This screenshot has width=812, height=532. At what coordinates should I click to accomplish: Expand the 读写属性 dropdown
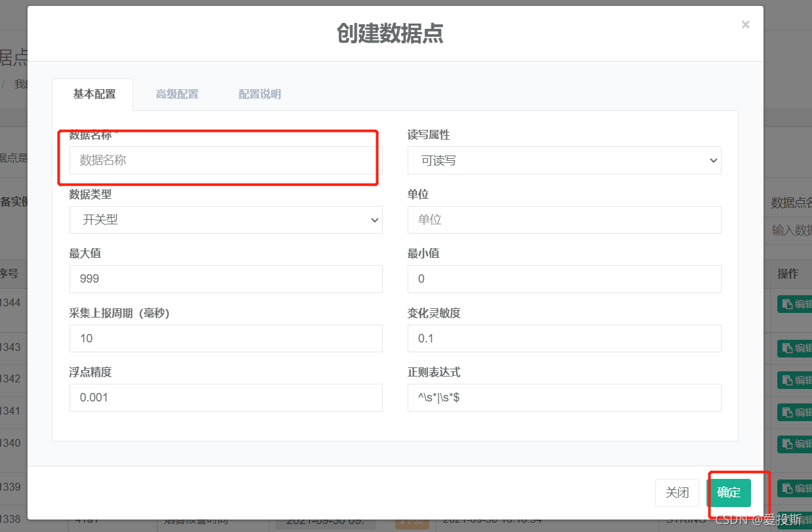[x=564, y=160]
